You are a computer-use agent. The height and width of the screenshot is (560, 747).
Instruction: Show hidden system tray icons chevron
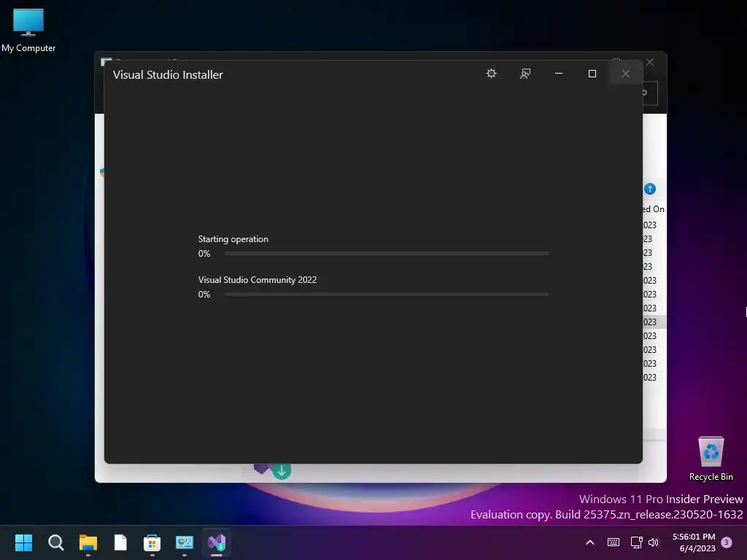tap(589, 542)
